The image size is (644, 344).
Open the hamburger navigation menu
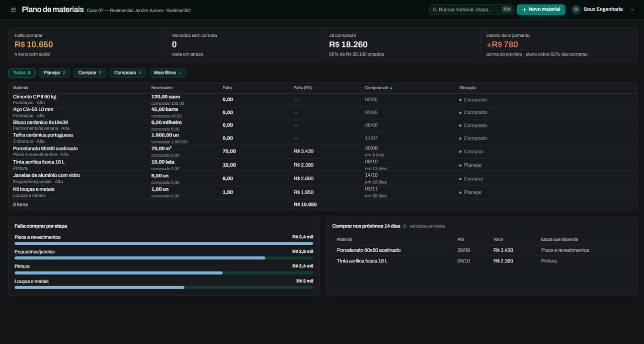click(x=13, y=10)
